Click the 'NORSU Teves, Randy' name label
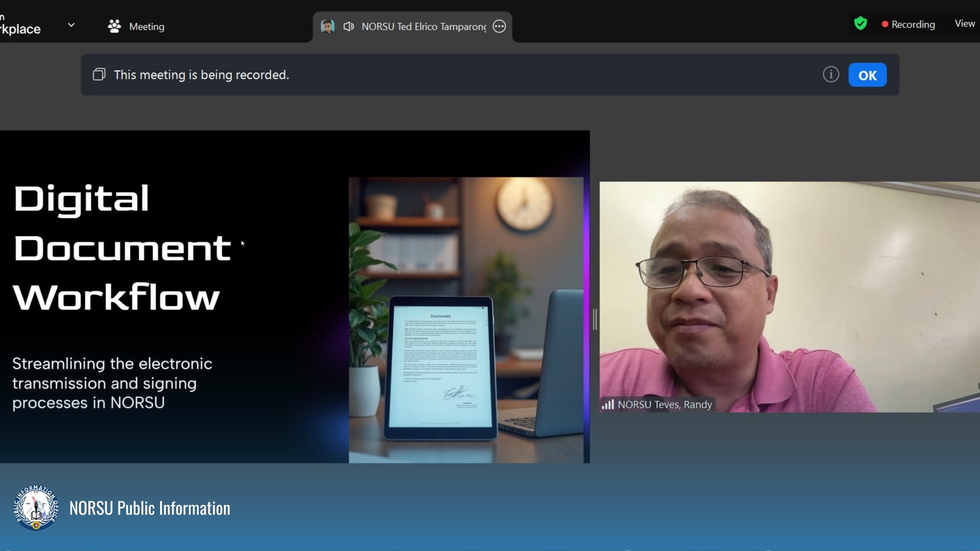Screen dimensions: 980x551 [665, 405]
